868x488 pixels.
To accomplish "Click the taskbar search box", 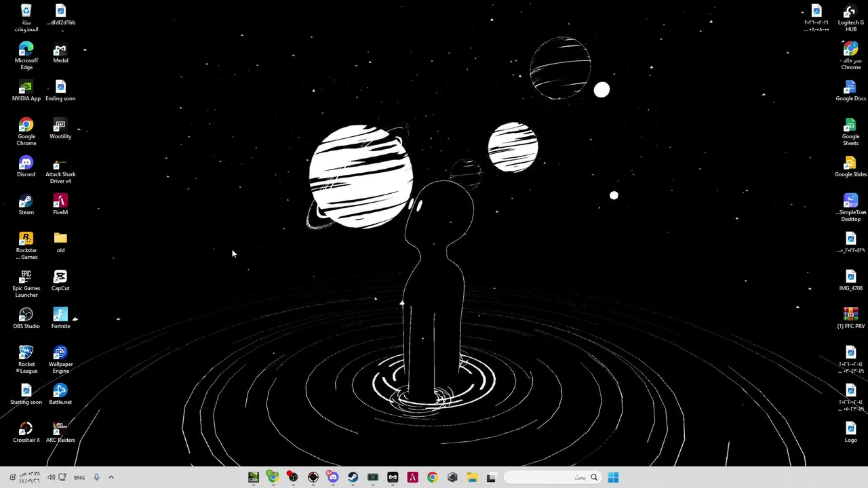I will pos(554,477).
